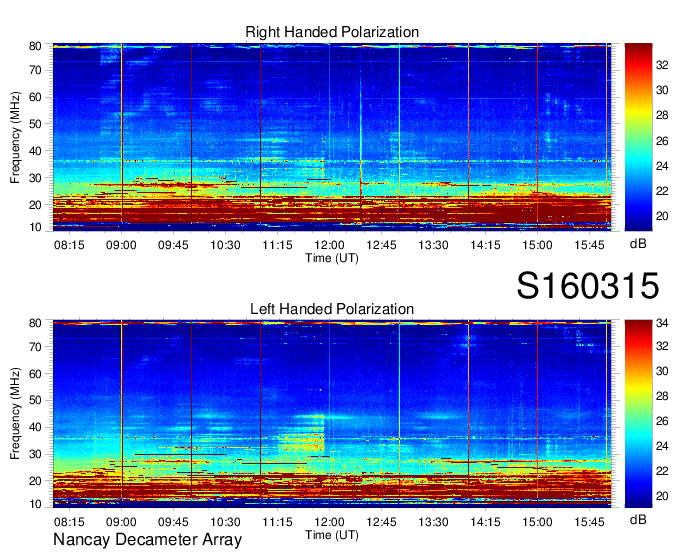The width and height of the screenshot is (680, 552).
Task: Click 10 MHz tick on lower frequency axis
Action: [35, 504]
